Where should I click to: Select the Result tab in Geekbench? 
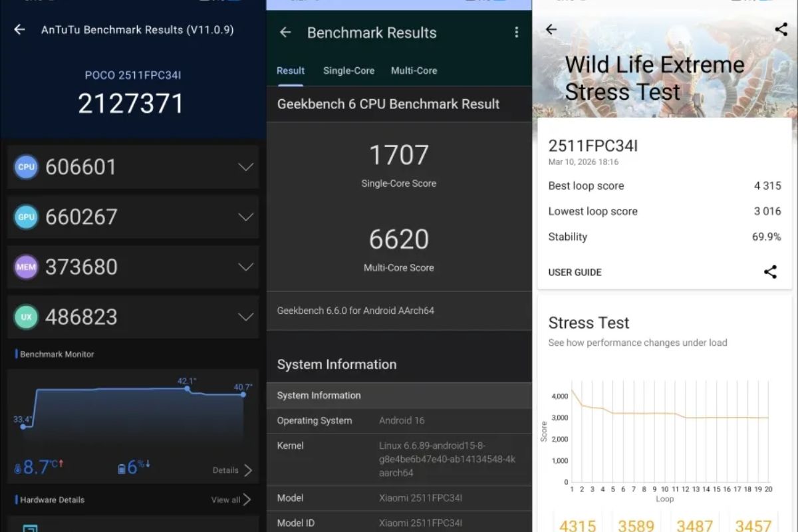tap(291, 70)
